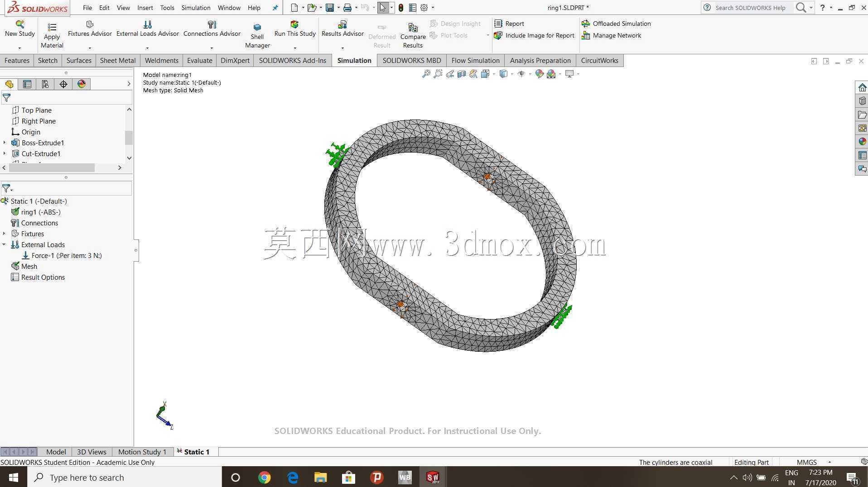
Task: Click Zoom to Fit in view toolbar
Action: tap(426, 74)
